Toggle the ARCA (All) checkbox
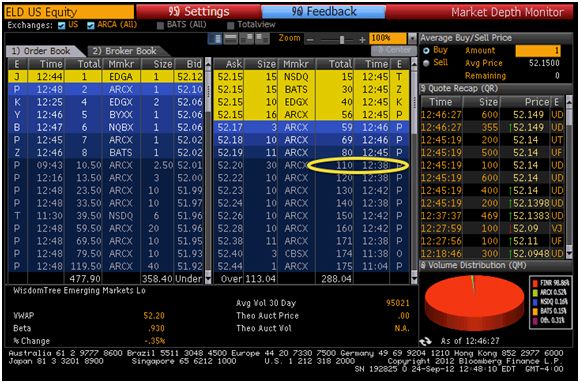Screen dimensions: 580x383 (91, 26)
